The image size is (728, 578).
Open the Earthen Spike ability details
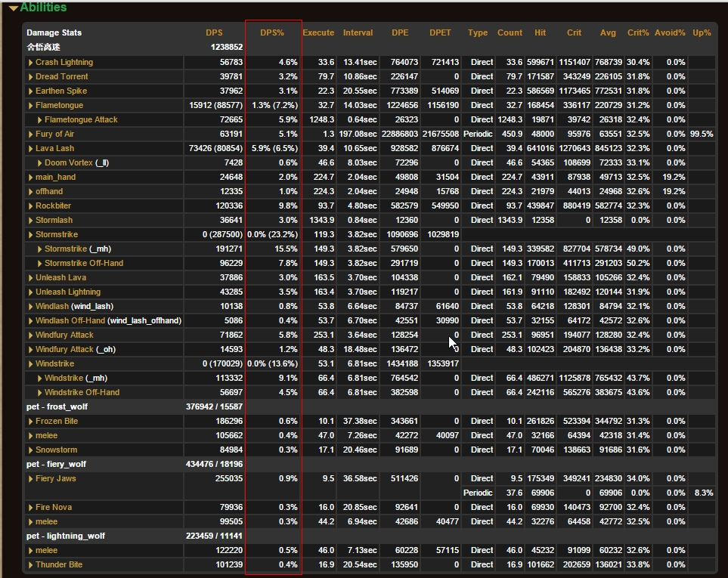coord(60,91)
